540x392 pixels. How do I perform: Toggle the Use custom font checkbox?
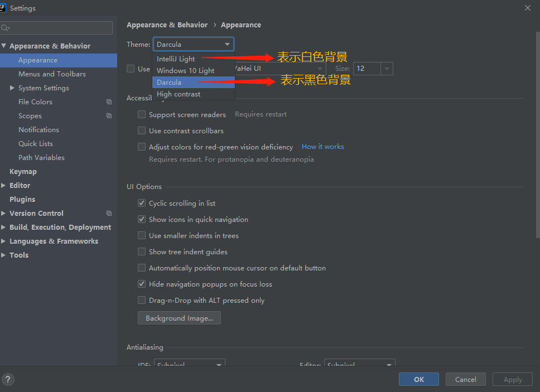[131, 69]
